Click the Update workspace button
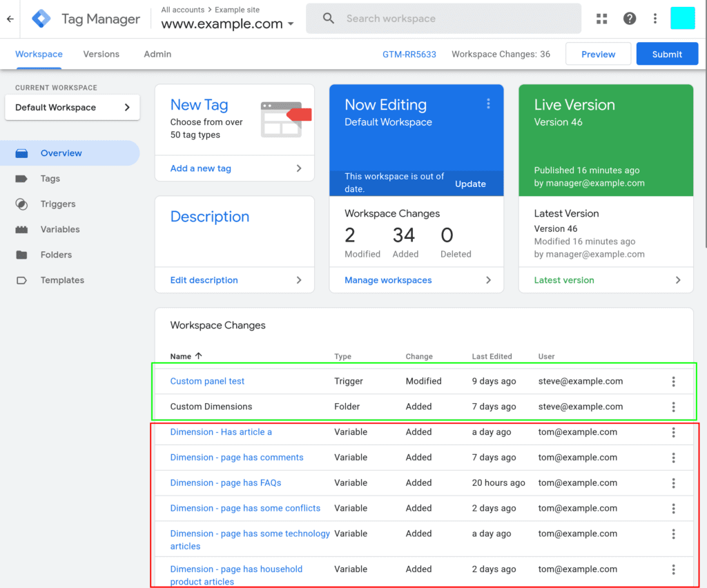707x588 pixels. [469, 184]
